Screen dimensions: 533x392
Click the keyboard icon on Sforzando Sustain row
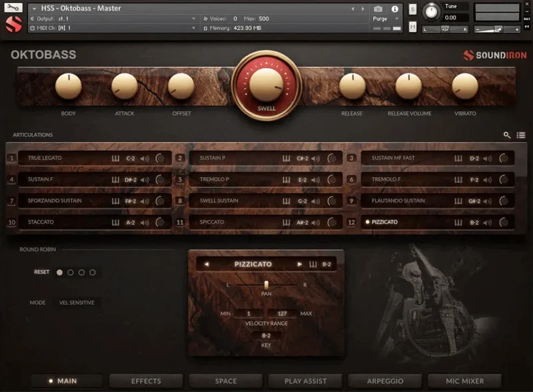115,201
